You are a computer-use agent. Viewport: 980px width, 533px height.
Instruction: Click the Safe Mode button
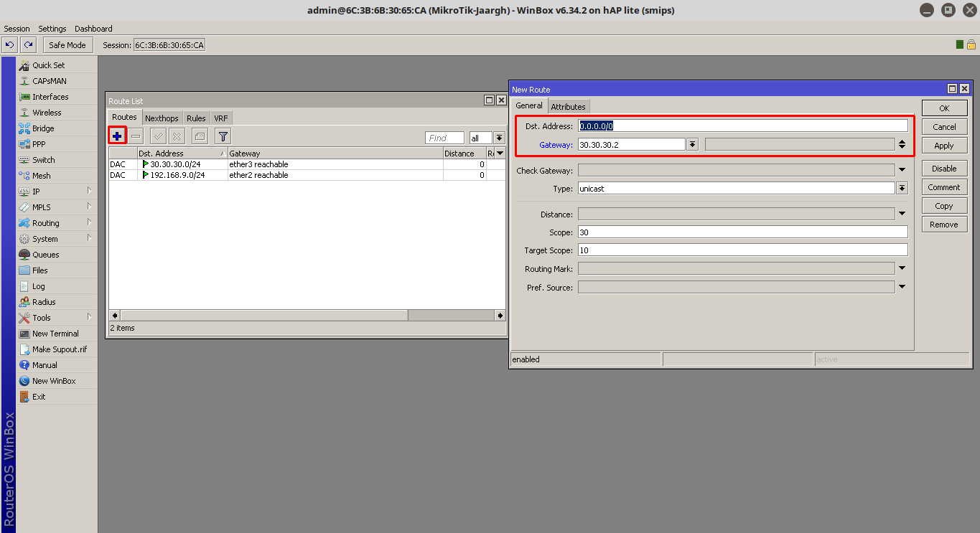click(x=67, y=44)
